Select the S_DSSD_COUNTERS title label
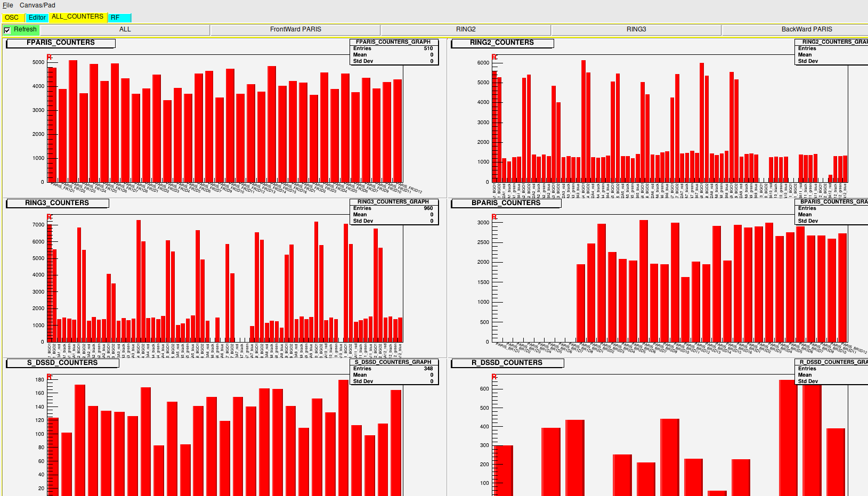 pyautogui.click(x=62, y=363)
